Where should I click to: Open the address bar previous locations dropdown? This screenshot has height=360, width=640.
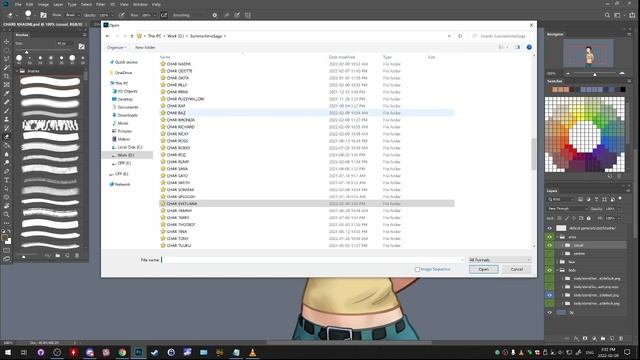(449, 36)
